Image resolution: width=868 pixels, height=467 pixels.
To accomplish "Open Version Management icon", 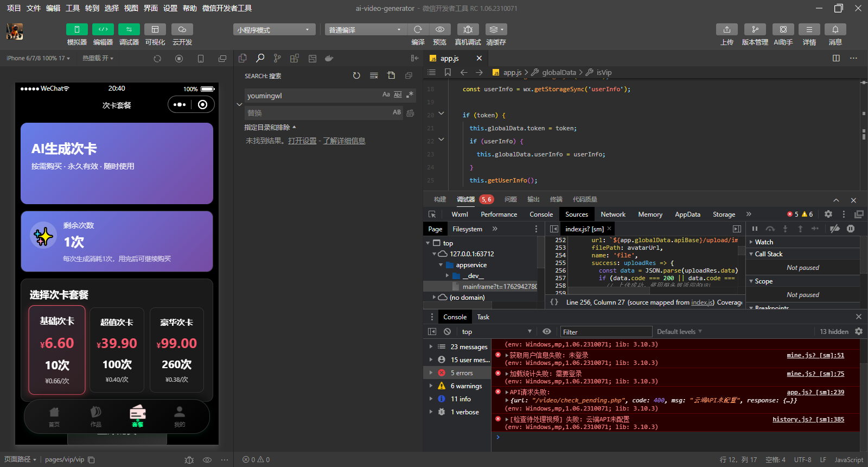I will [x=755, y=29].
